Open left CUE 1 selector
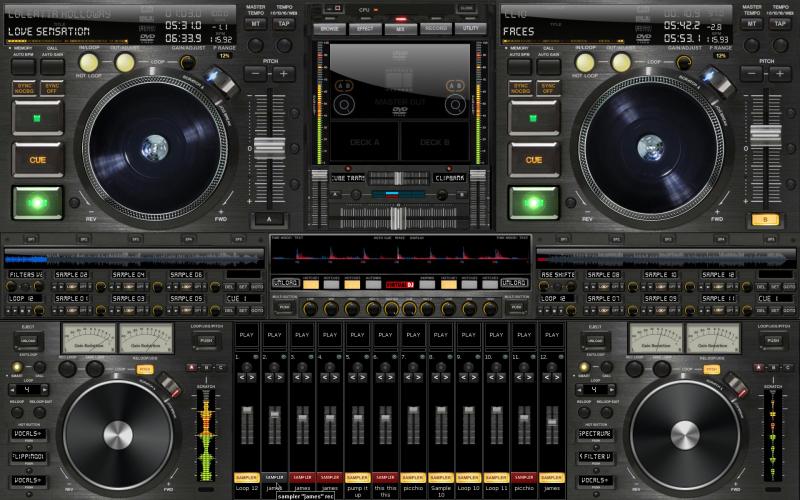The height and width of the screenshot is (500, 800). coord(243,298)
